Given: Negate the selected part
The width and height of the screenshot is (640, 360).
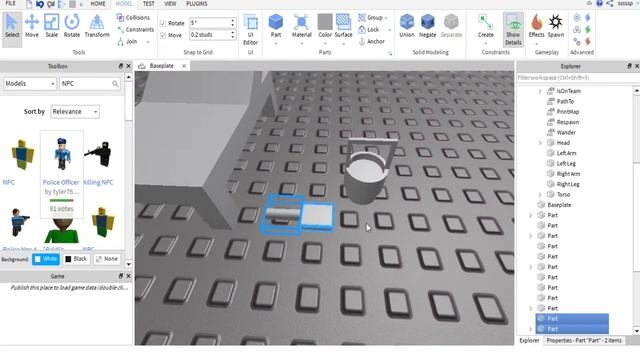Looking at the screenshot, I should (427, 26).
